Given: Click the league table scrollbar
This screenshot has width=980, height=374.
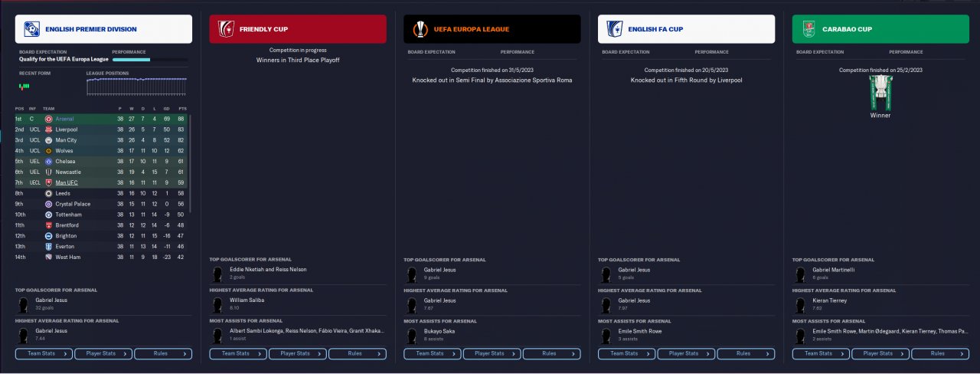Looking at the screenshot, I should click(x=189, y=164).
